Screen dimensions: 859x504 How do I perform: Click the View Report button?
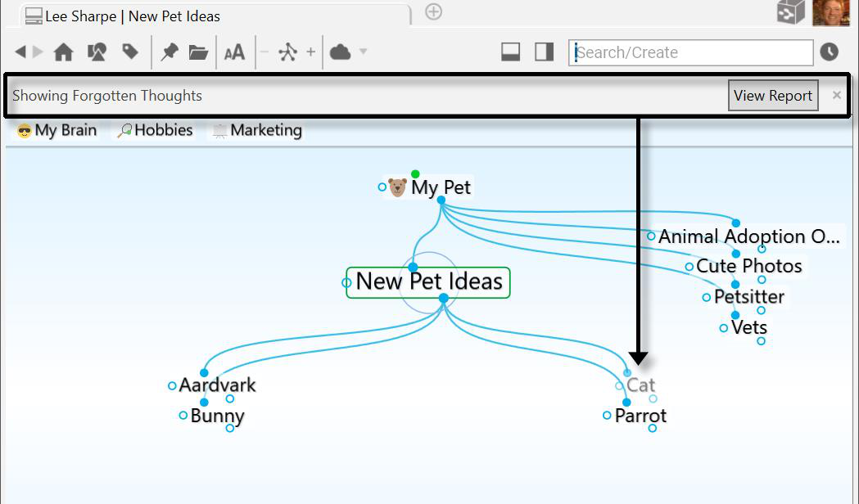pyautogui.click(x=772, y=96)
